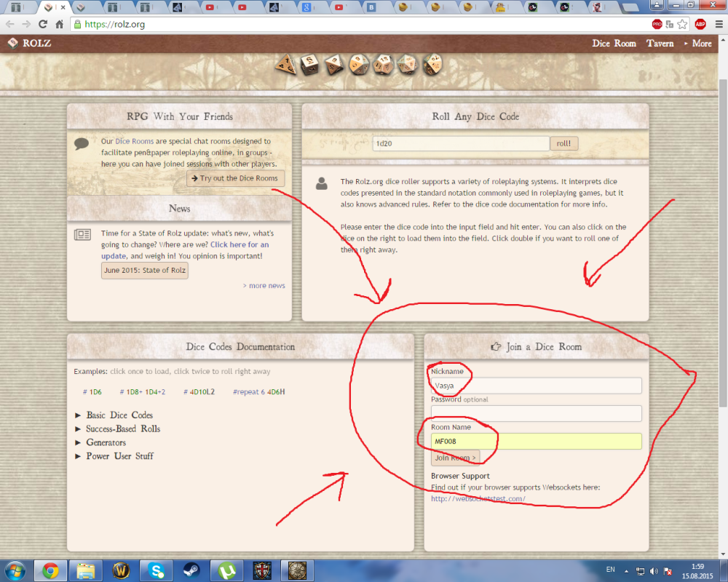Open the More dropdown in header
Image resolution: width=728 pixels, height=582 pixels.
(x=698, y=43)
